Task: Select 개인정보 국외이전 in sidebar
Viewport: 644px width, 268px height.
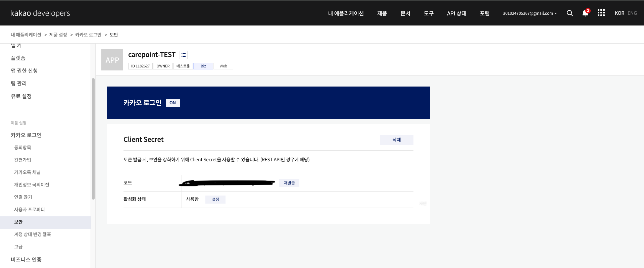Action: tap(32, 185)
